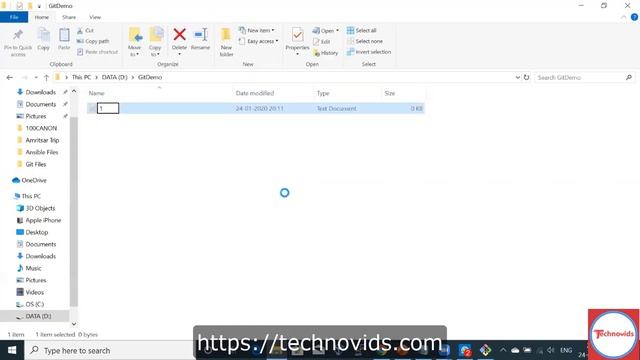The height and width of the screenshot is (360, 640).
Task: Refresh the GitDemo folder
Action: 527,77
